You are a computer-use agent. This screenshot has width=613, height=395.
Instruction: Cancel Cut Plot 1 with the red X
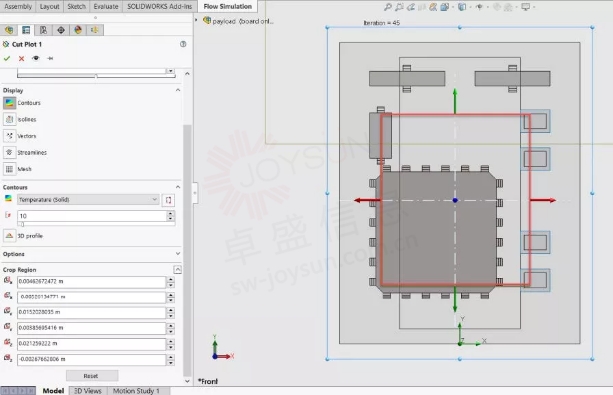[22, 58]
